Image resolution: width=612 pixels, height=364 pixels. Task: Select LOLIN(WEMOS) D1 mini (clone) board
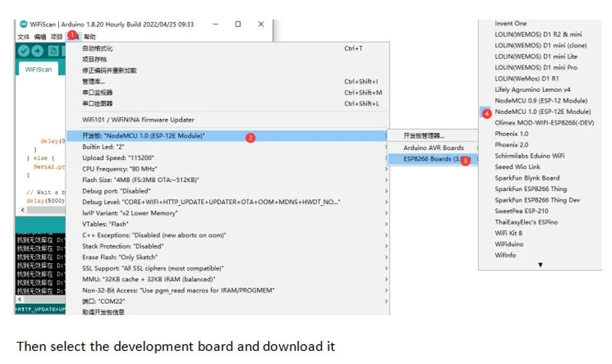point(540,45)
